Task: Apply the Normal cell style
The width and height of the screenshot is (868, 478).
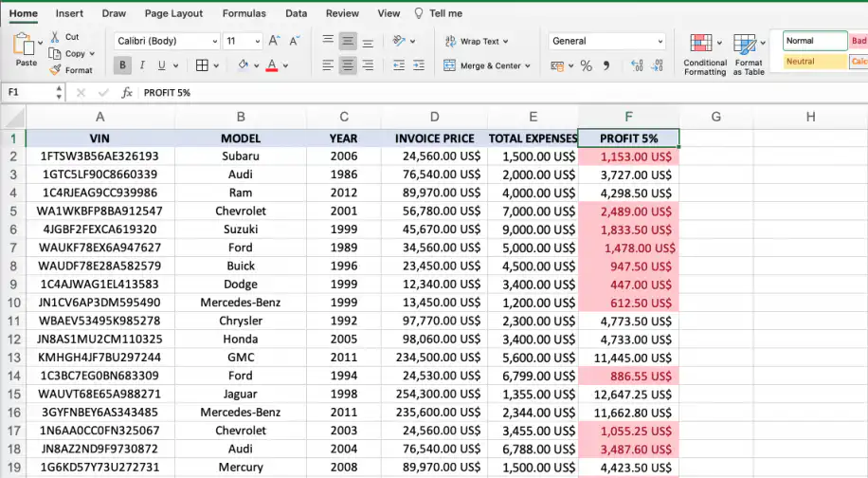Action: [815, 41]
